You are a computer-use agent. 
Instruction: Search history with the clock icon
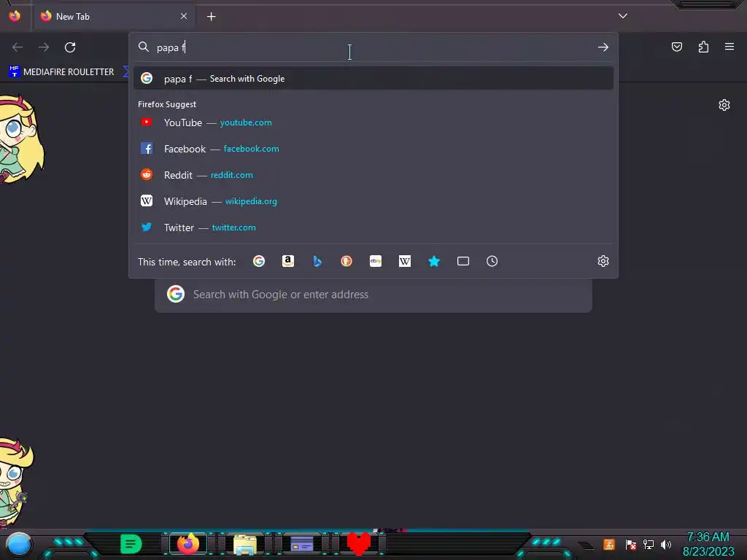(x=492, y=261)
